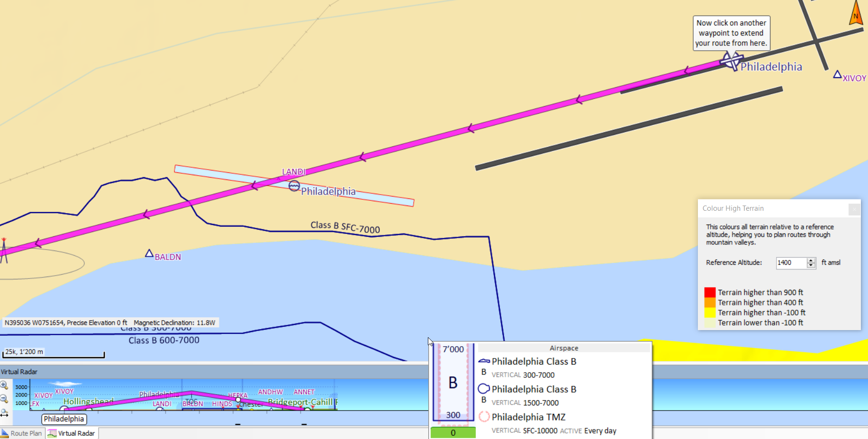868x439 pixels.
Task: Click the BALDN waypoint triangle on map
Action: coord(149,254)
